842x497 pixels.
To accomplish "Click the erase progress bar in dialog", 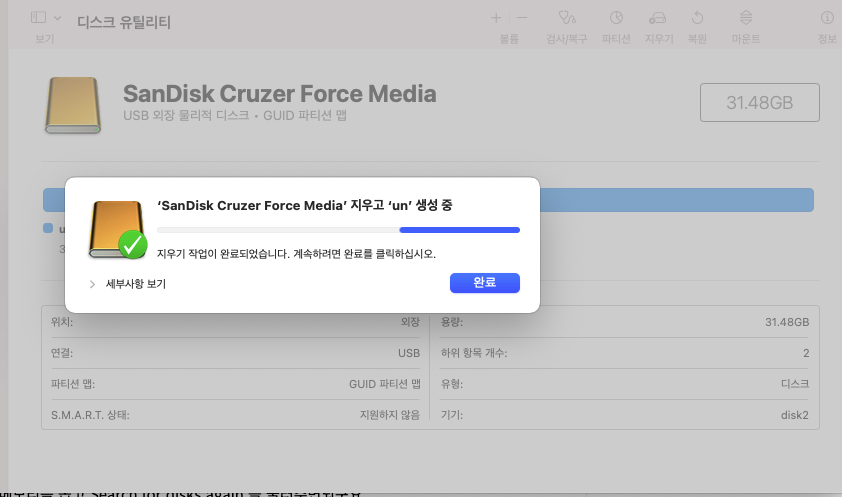I will click(x=338, y=230).
